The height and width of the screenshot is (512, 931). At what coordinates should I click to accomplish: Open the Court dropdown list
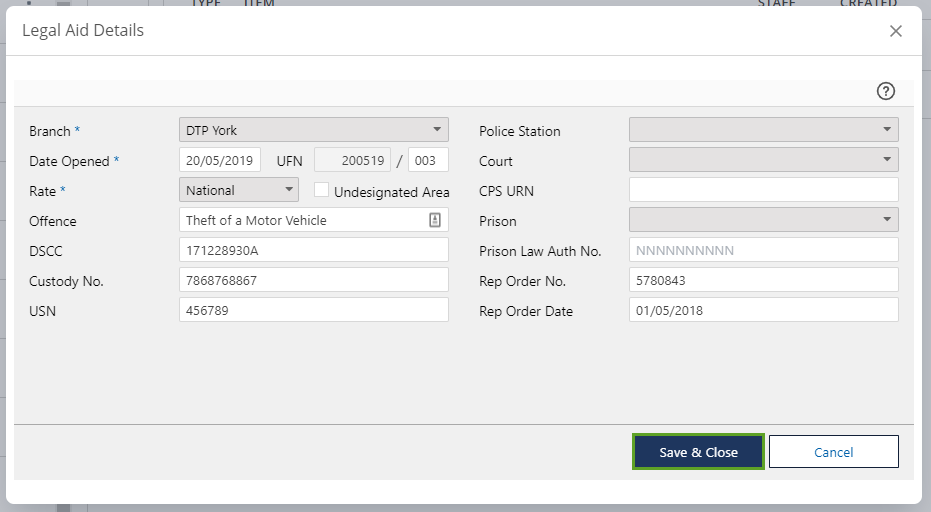click(x=763, y=160)
